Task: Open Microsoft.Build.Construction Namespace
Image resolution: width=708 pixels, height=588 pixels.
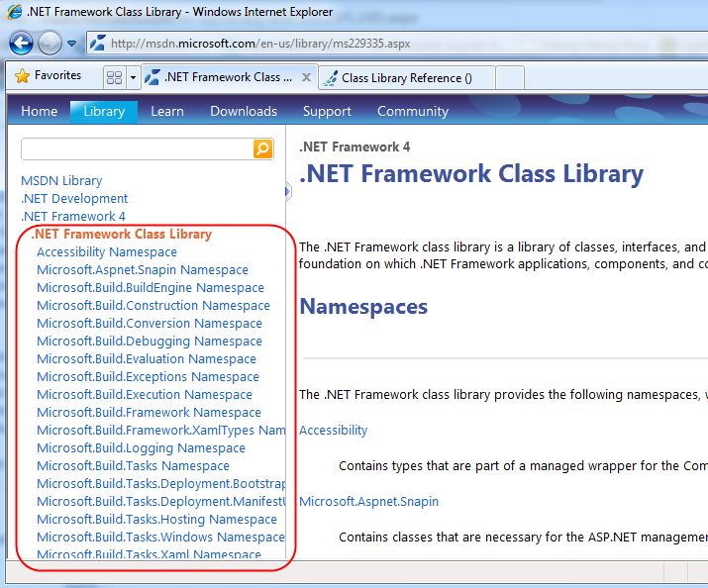Action: pos(153,306)
